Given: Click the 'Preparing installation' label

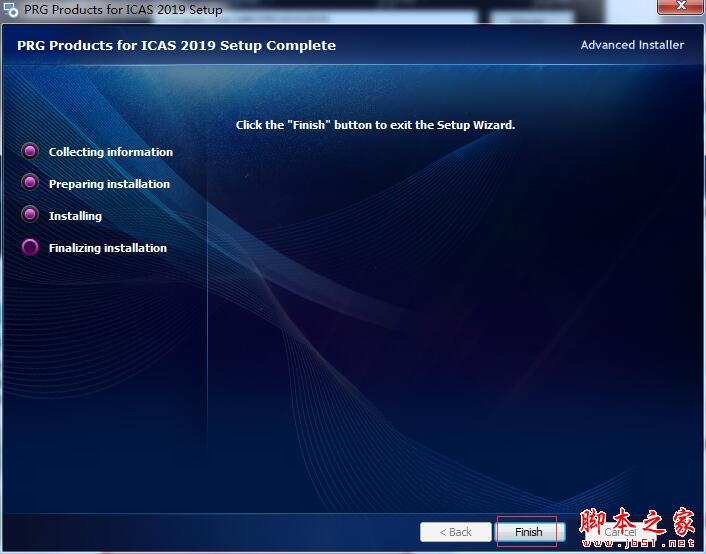Looking at the screenshot, I should point(109,184).
